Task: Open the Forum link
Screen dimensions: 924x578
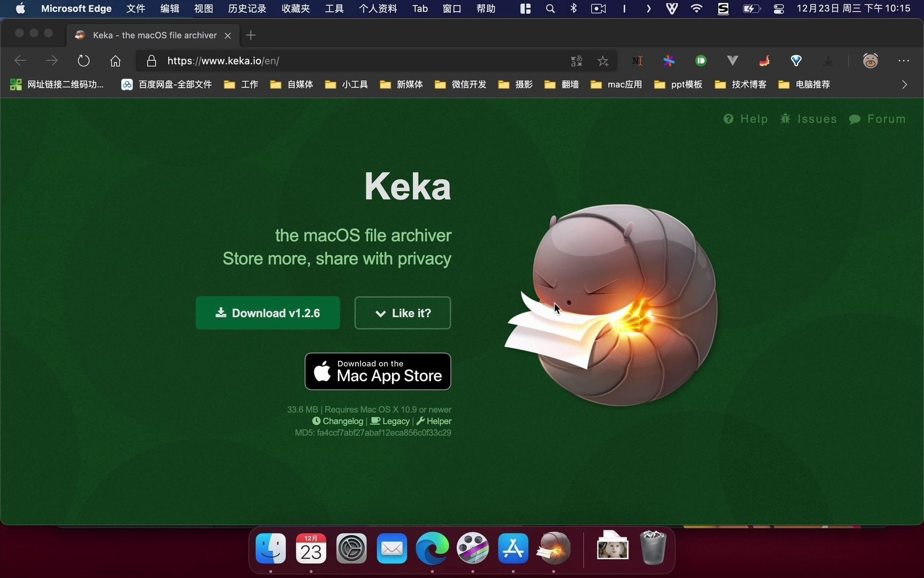Action: click(x=877, y=119)
